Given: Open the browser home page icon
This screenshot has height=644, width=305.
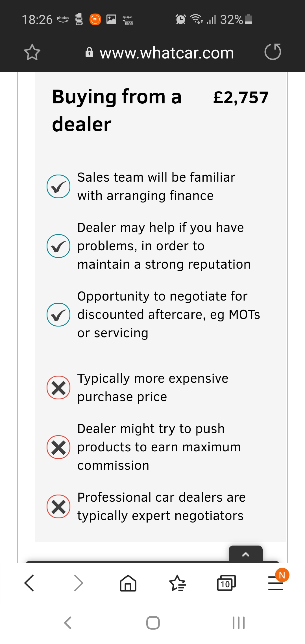Looking at the screenshot, I should (x=128, y=583).
